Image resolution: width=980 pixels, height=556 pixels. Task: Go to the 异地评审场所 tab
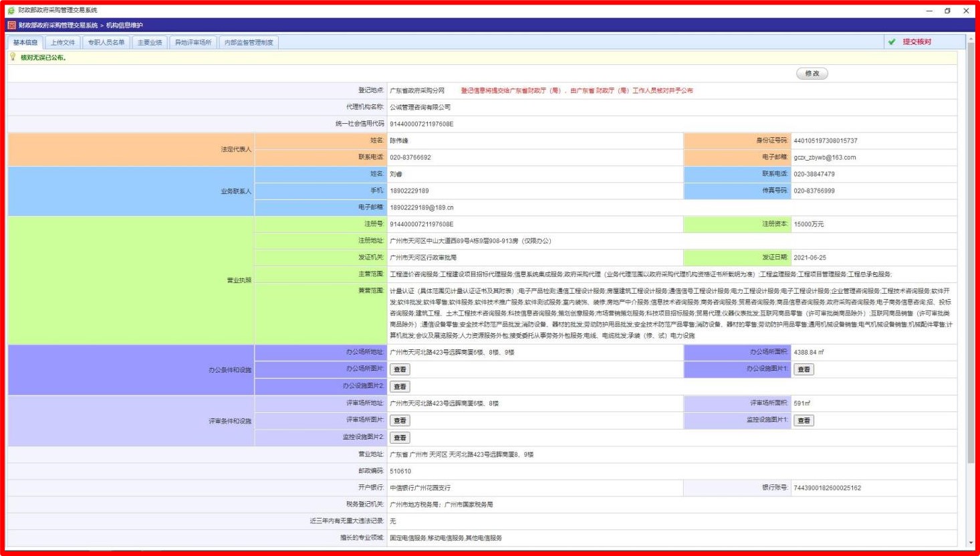tap(193, 43)
